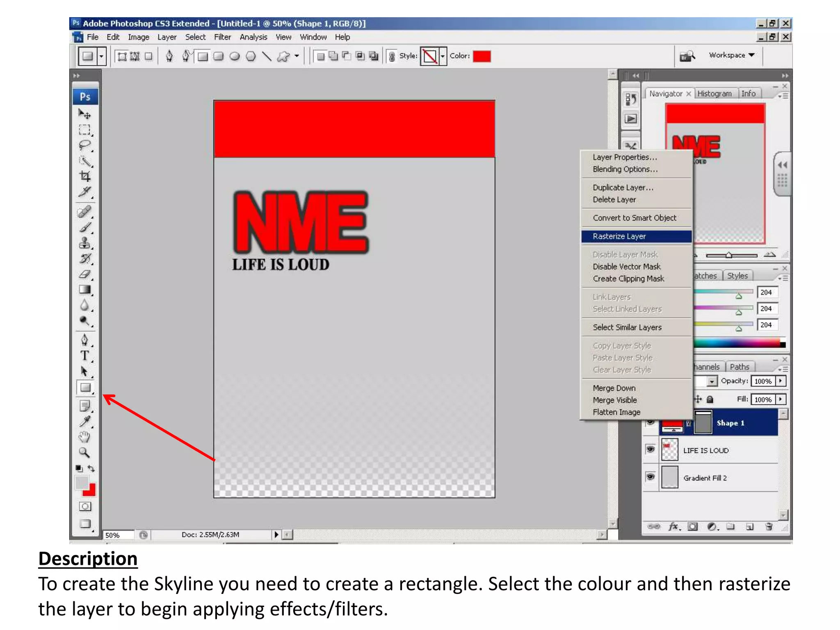
Task: Select the Dodge tool
Action: [84, 321]
